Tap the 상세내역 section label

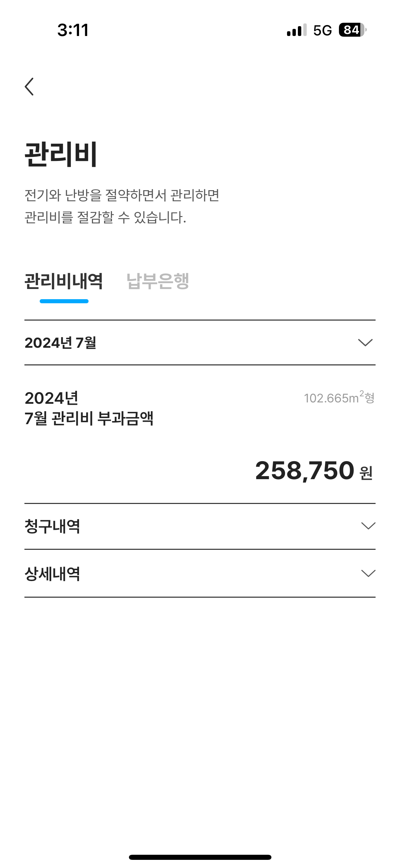pyautogui.click(x=52, y=574)
